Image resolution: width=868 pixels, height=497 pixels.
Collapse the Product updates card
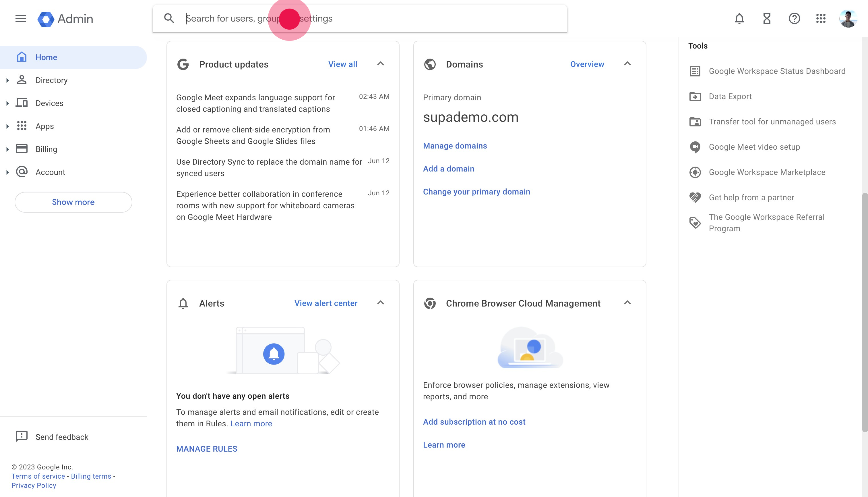381,64
